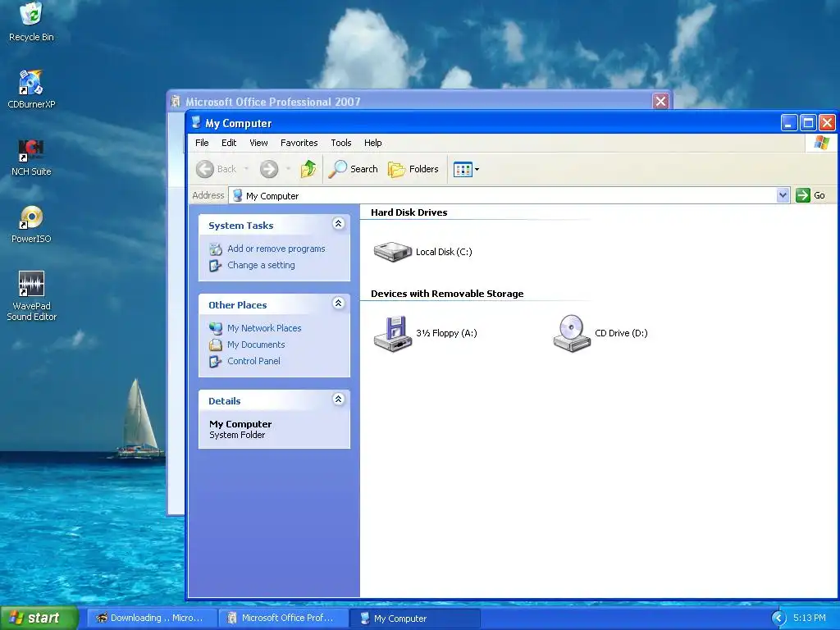The height and width of the screenshot is (630, 840).
Task: Click the Add or remove programs icon
Action: (216, 249)
